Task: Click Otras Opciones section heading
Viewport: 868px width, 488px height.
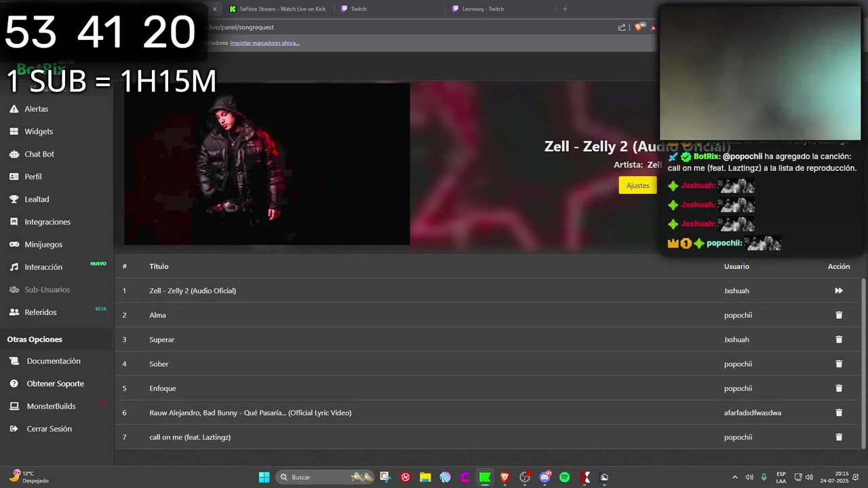Action: coord(35,340)
